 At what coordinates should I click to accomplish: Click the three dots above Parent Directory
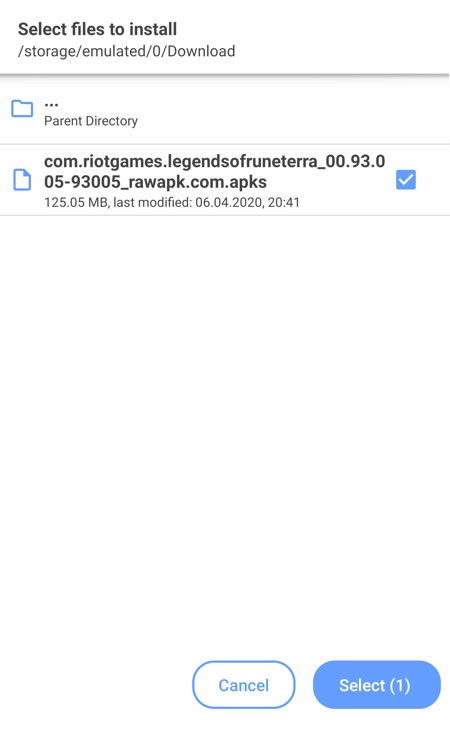pyautogui.click(x=51, y=105)
